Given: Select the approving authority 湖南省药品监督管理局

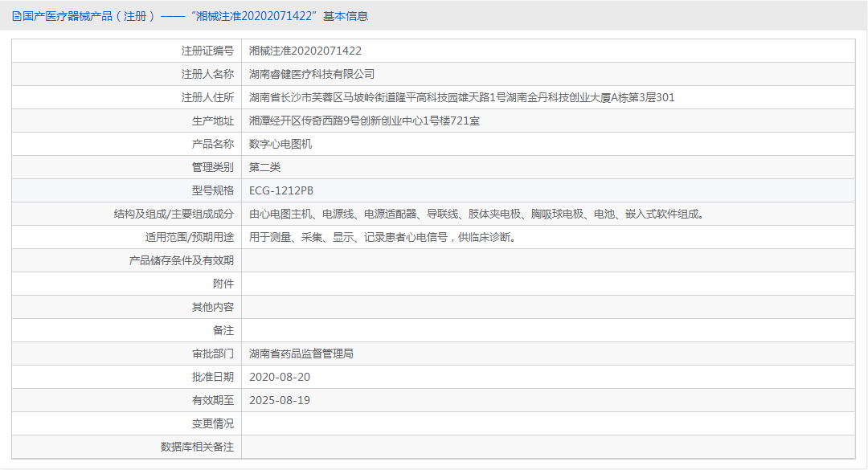Looking at the screenshot, I should pos(301,354).
